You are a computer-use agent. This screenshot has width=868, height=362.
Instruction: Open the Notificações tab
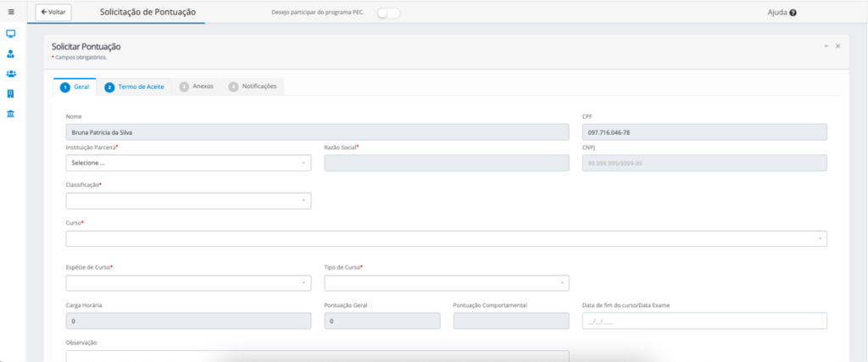pyautogui.click(x=253, y=87)
